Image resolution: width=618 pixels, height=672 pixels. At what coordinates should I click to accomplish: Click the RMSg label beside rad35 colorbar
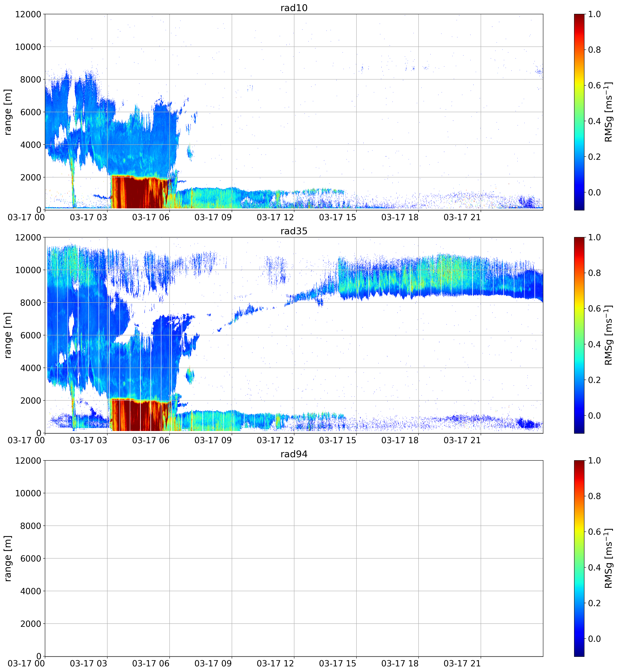click(609, 335)
